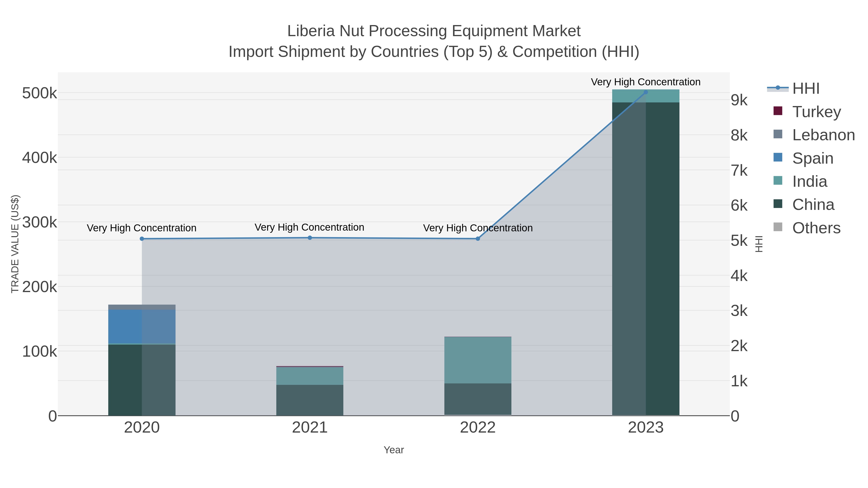Click the 2022 China bar segment

[x=478, y=399]
